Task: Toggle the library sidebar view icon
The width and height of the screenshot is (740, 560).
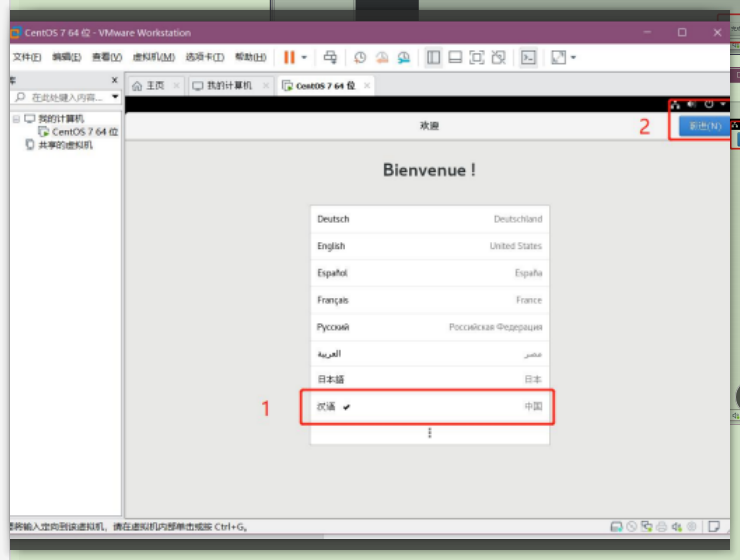Action: [433, 58]
